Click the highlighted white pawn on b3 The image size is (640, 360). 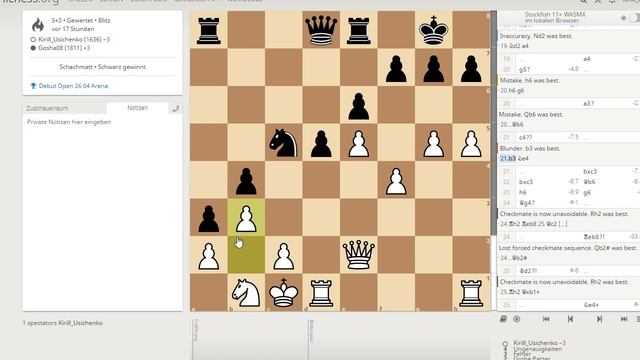tap(246, 218)
